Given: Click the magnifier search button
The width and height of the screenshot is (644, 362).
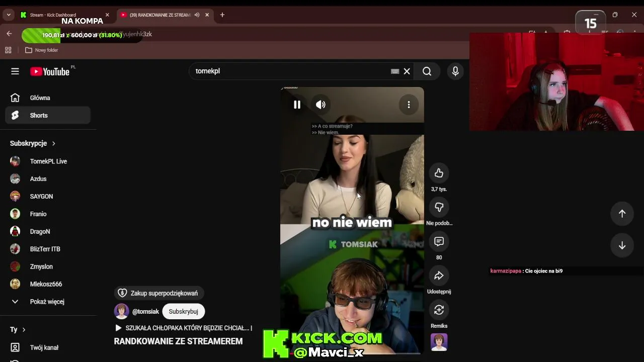Looking at the screenshot, I should click(427, 71).
